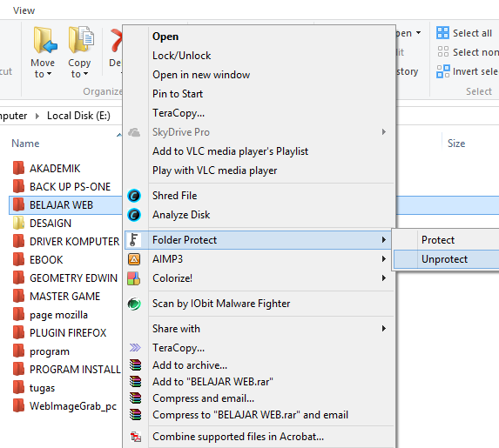Select the PROGRAM INSTALL folder name
This screenshot has width=499, height=448.
[x=75, y=370]
